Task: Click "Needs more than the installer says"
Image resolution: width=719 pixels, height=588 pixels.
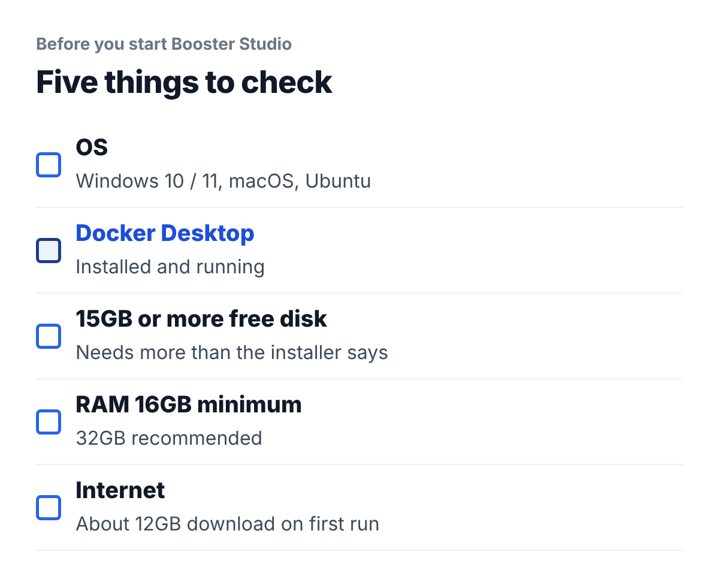Action: 232,352
